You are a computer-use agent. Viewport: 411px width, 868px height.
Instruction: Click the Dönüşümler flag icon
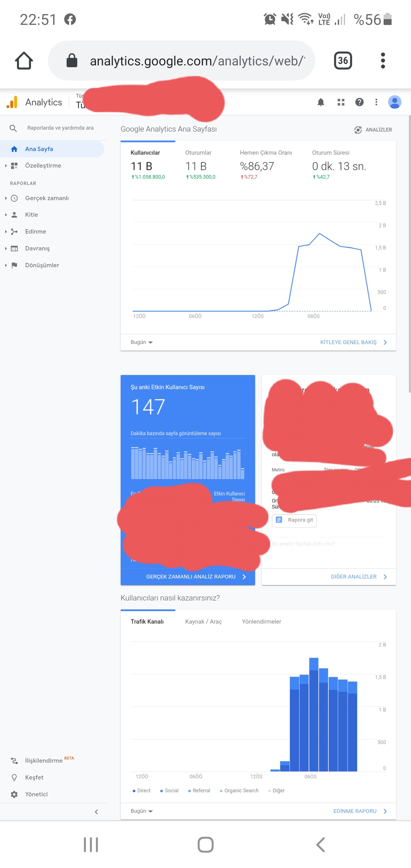[x=14, y=265]
